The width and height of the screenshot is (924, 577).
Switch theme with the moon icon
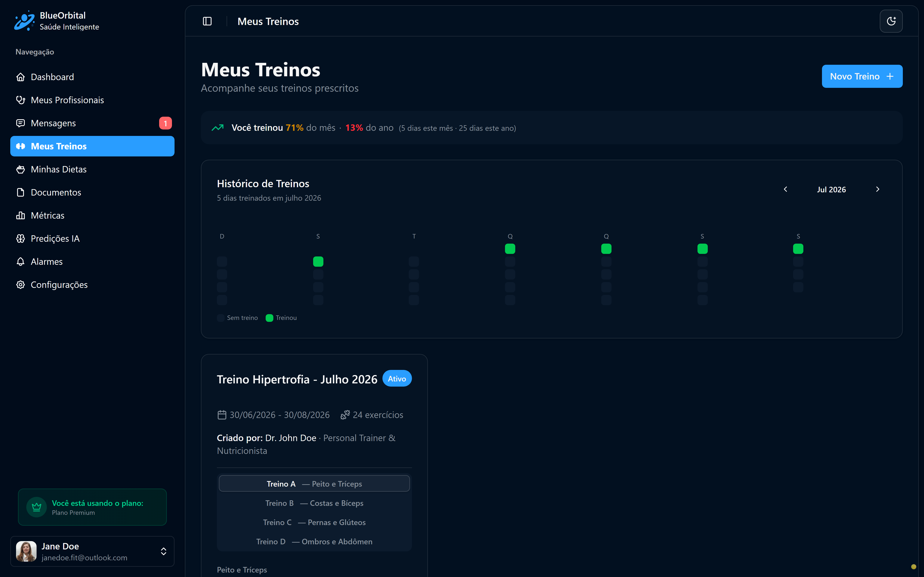tap(891, 21)
